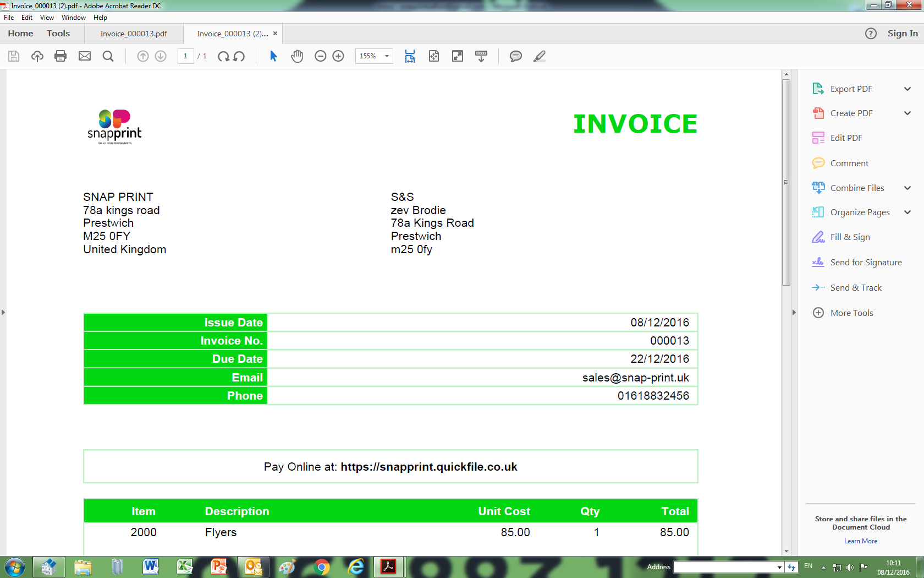924x578 pixels.
Task: Click the page number input field
Action: point(185,56)
